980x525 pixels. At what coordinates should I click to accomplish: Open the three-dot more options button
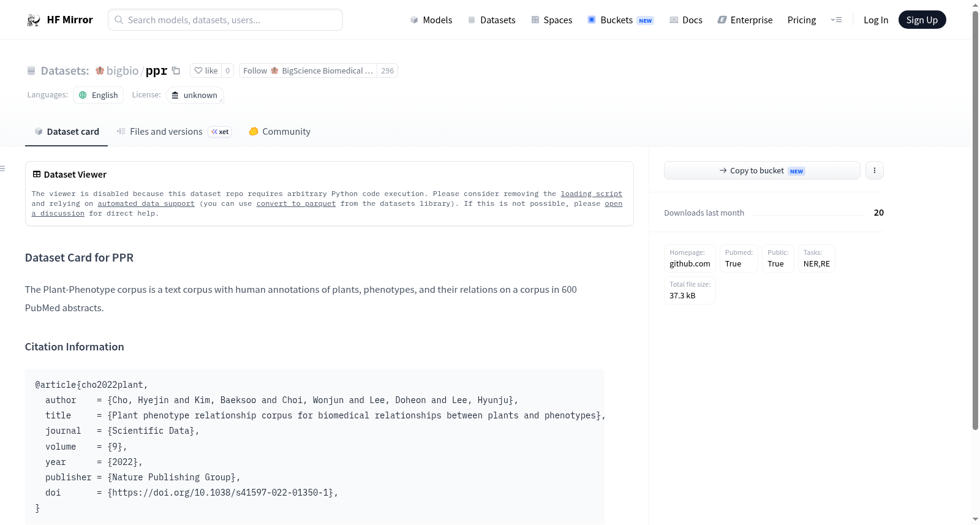point(875,170)
